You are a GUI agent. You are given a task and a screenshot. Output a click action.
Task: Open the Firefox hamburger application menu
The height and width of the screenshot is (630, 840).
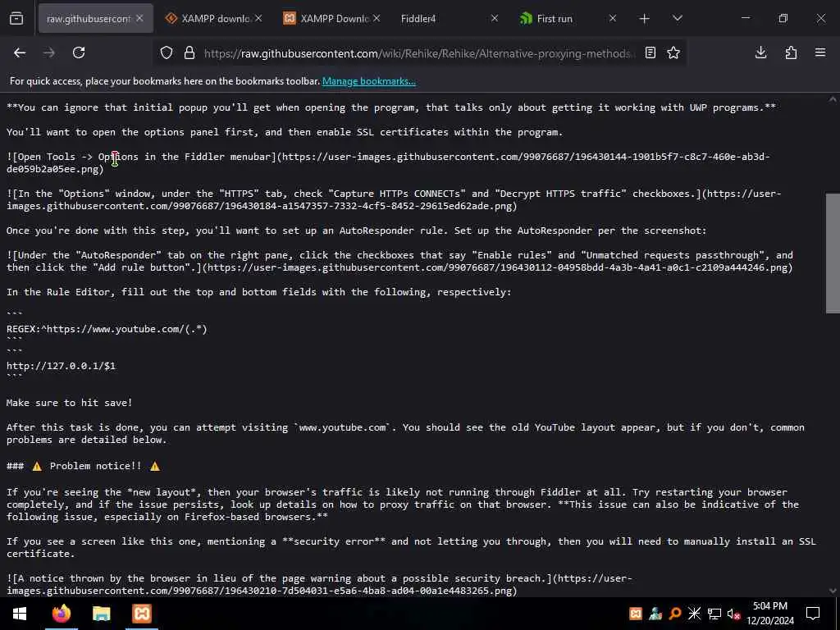coord(820,52)
